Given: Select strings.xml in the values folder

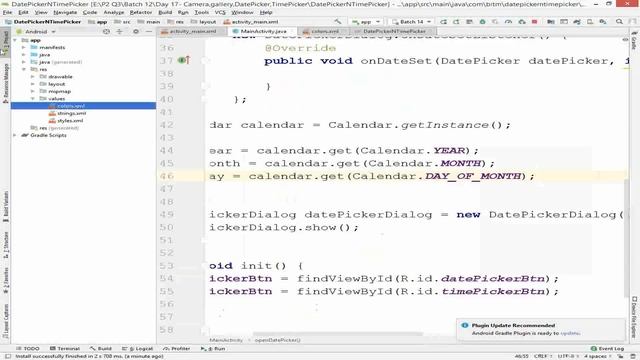Looking at the screenshot, I should pos(71,113).
